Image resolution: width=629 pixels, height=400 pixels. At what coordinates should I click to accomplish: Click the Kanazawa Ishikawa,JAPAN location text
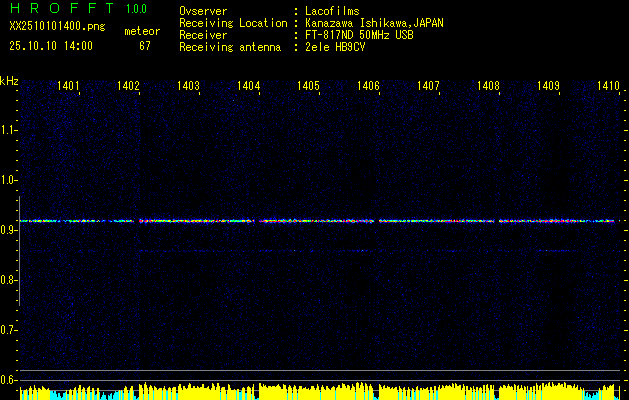[x=375, y=23]
